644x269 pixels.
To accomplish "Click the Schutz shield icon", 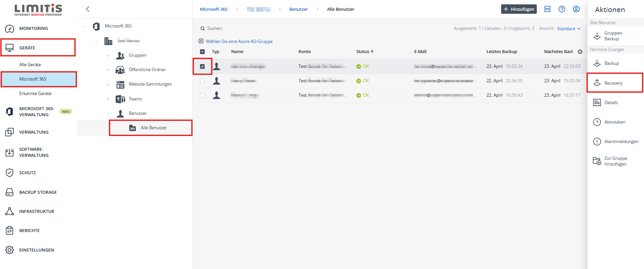I will coord(9,173).
